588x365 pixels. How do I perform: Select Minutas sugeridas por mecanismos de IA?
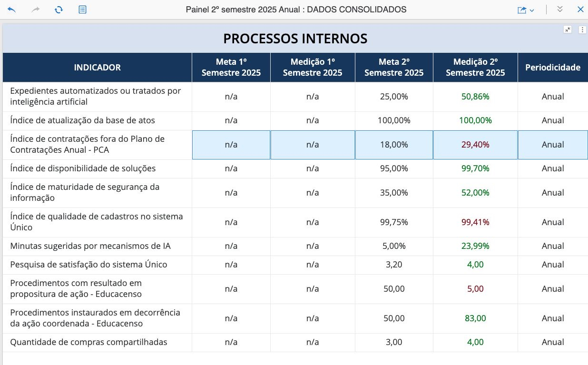(x=90, y=246)
